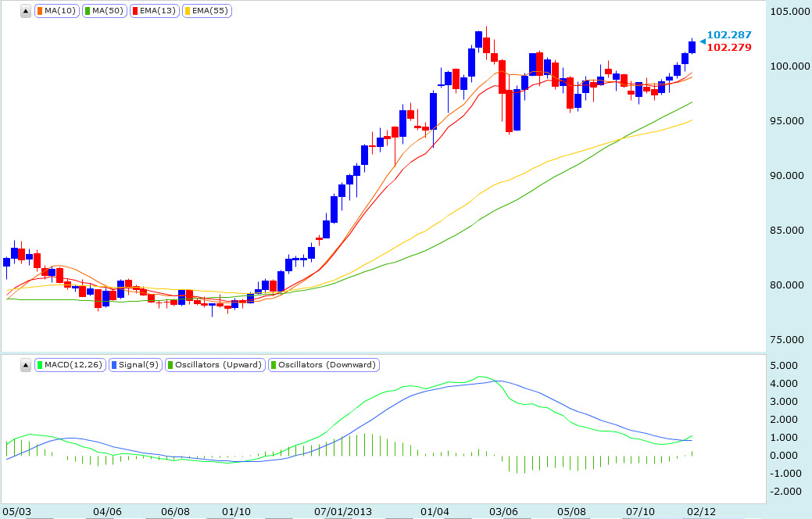Toggle the EMA(55) indicator legend
812x519 pixels.
207,11
